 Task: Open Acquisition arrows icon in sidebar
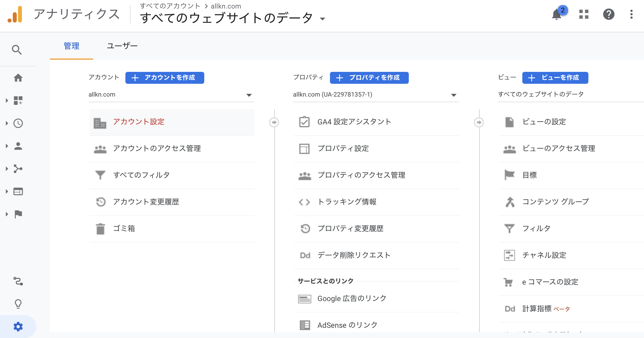(18, 169)
